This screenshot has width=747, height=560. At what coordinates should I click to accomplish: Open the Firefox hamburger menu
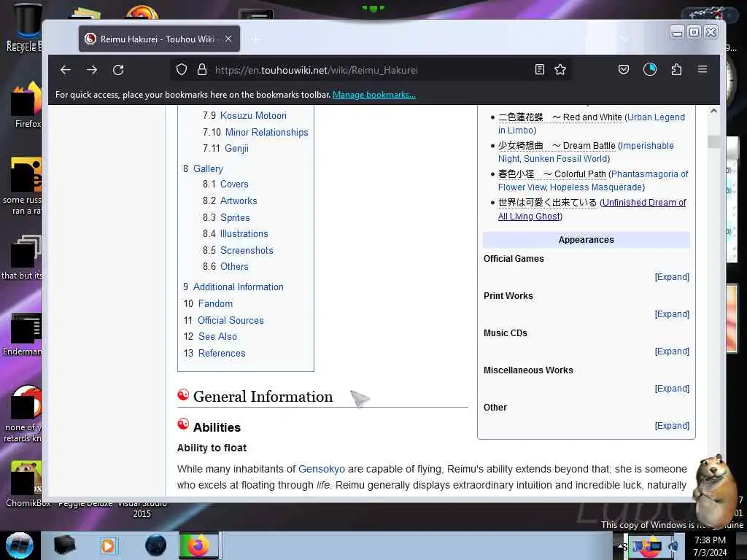click(x=703, y=69)
